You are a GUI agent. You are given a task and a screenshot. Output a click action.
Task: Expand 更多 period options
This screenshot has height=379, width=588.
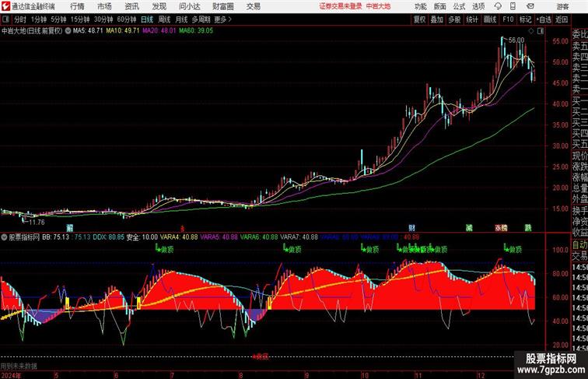tap(222, 19)
